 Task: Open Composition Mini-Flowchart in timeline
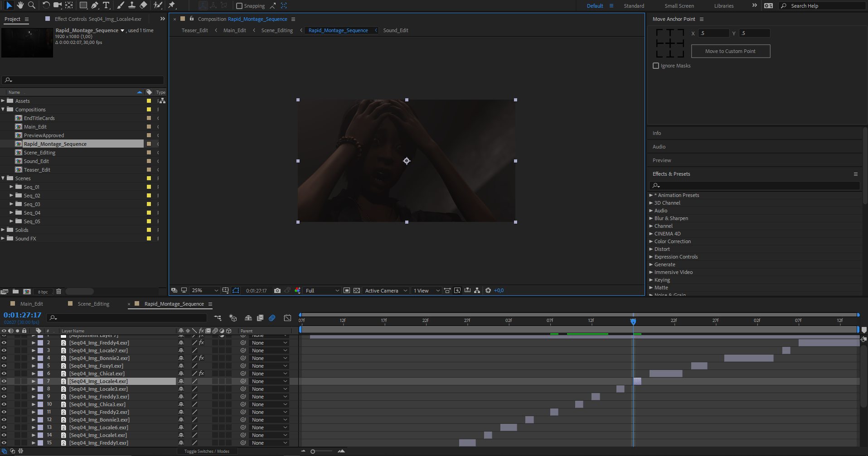(218, 318)
